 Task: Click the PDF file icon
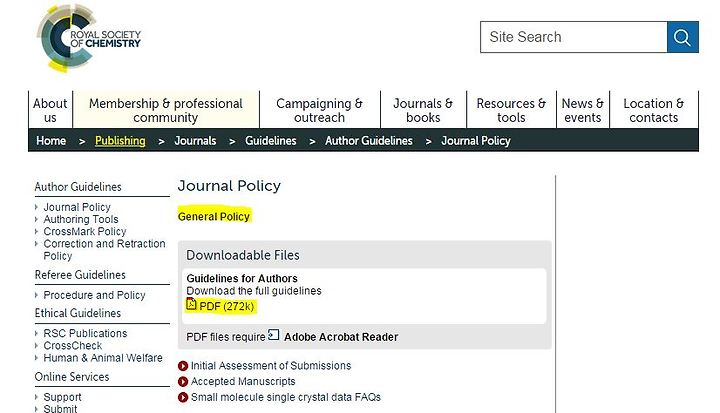click(x=191, y=304)
